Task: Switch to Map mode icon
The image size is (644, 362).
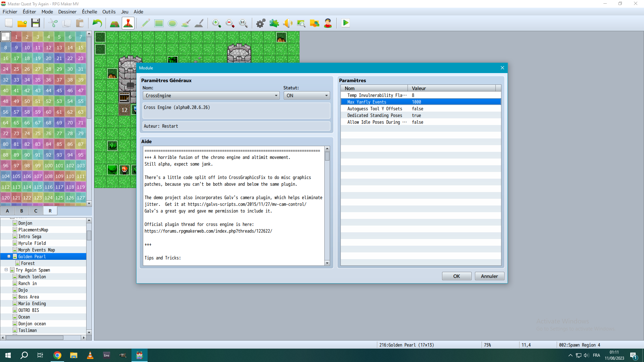Action: [x=115, y=23]
